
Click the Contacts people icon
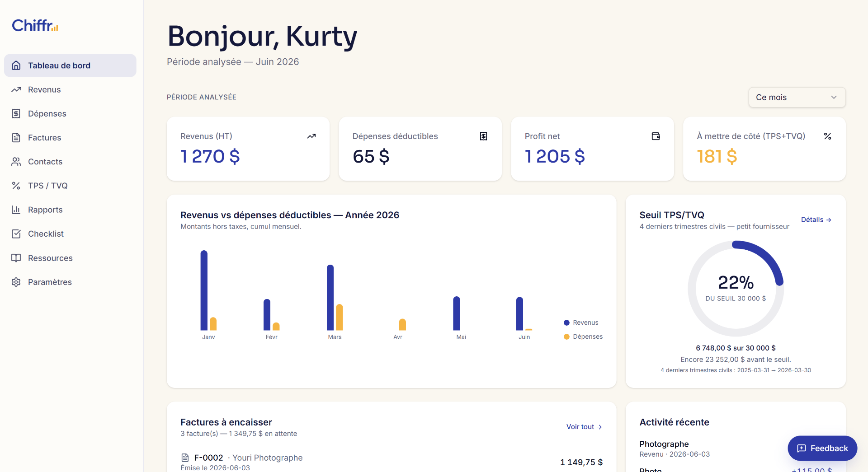[x=16, y=162]
